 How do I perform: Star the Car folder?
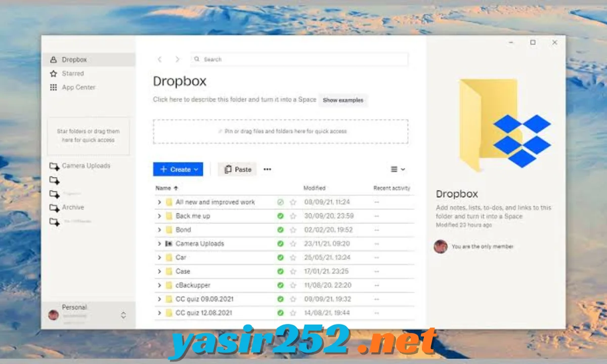tap(293, 257)
